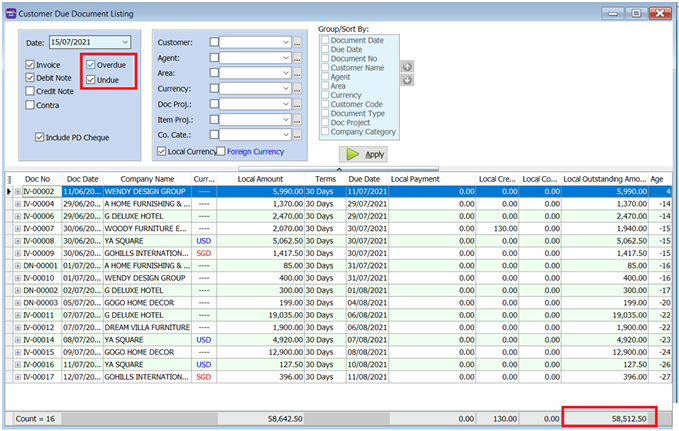This screenshot has height=431, width=679.
Task: Click the Local Amount column header
Action: [x=262, y=178]
